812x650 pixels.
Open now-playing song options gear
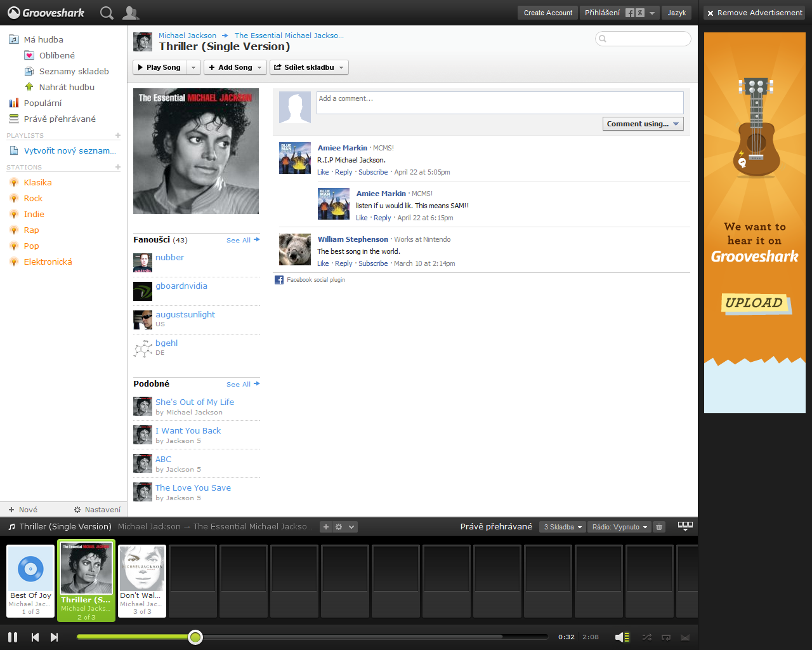tap(339, 527)
